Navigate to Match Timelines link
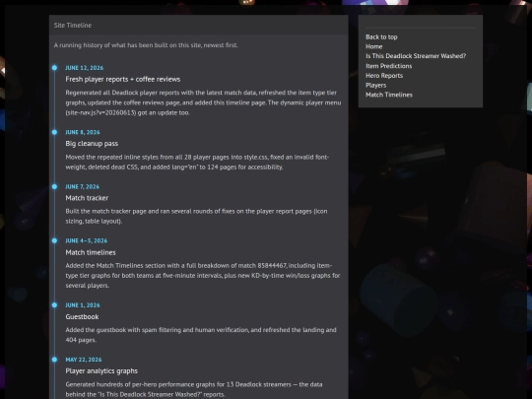532x399 pixels. (389, 95)
